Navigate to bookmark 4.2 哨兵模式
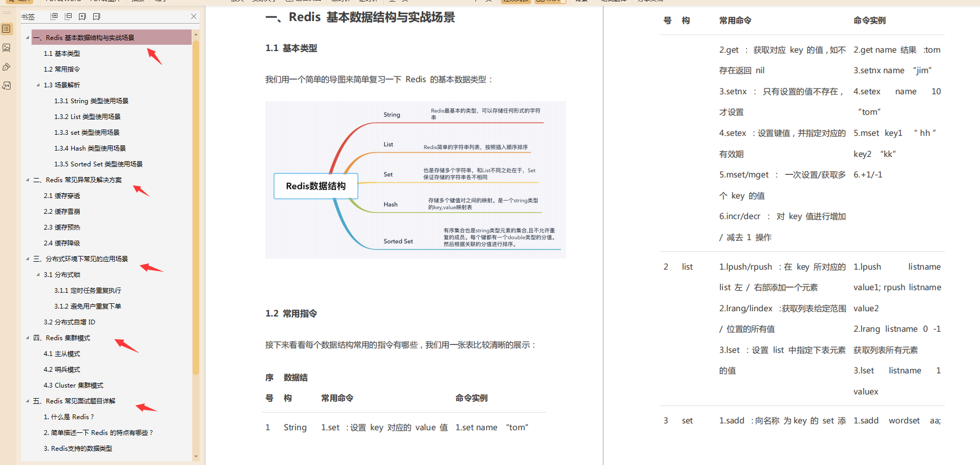 pos(62,370)
